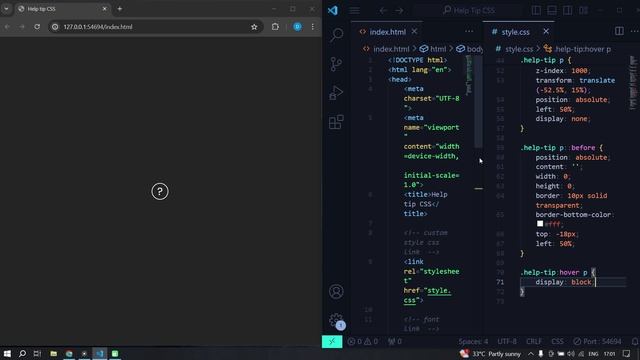This screenshot has height=360, width=640.
Task: Open a new browser tab
Action: point(120,9)
